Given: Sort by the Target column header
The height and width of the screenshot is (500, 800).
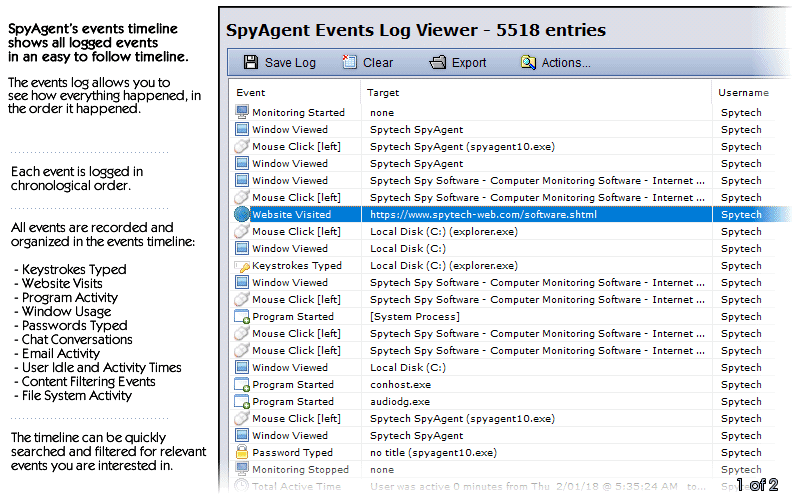Looking at the screenshot, I should click(x=383, y=93).
